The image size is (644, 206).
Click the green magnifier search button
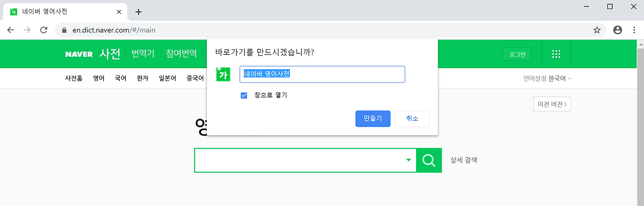point(429,160)
